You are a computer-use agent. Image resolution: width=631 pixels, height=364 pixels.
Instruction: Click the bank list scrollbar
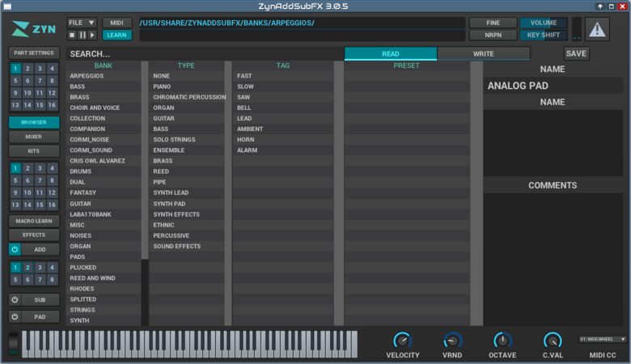(x=145, y=160)
